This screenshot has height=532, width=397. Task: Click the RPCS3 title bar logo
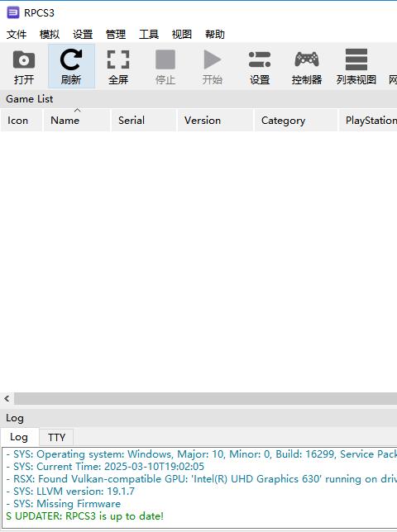[x=13, y=13]
